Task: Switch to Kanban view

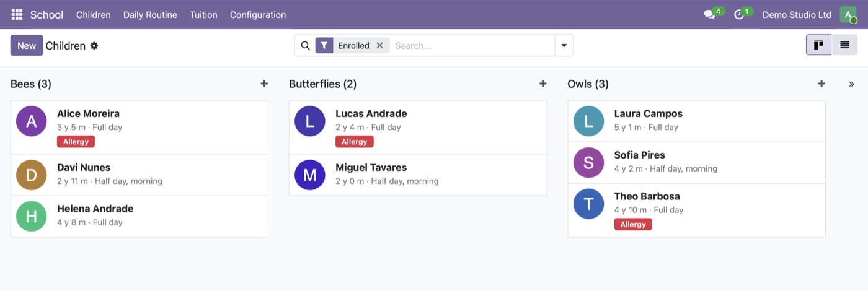Action: (x=818, y=45)
